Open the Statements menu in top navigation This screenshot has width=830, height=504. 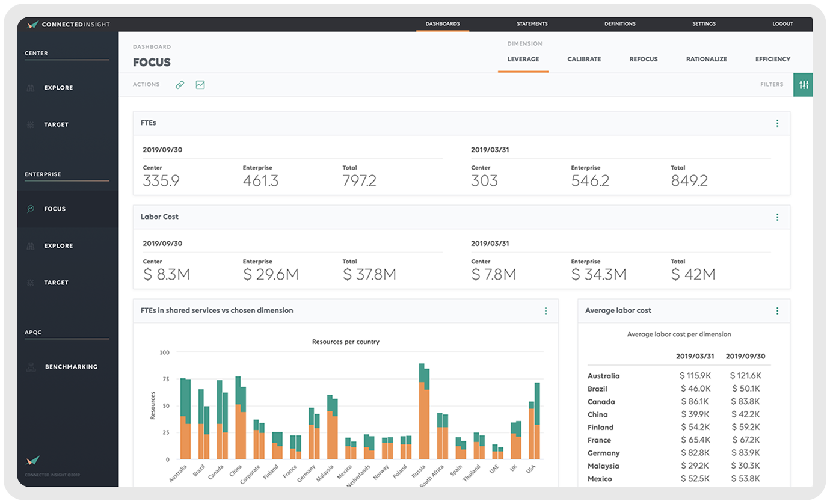[532, 24]
